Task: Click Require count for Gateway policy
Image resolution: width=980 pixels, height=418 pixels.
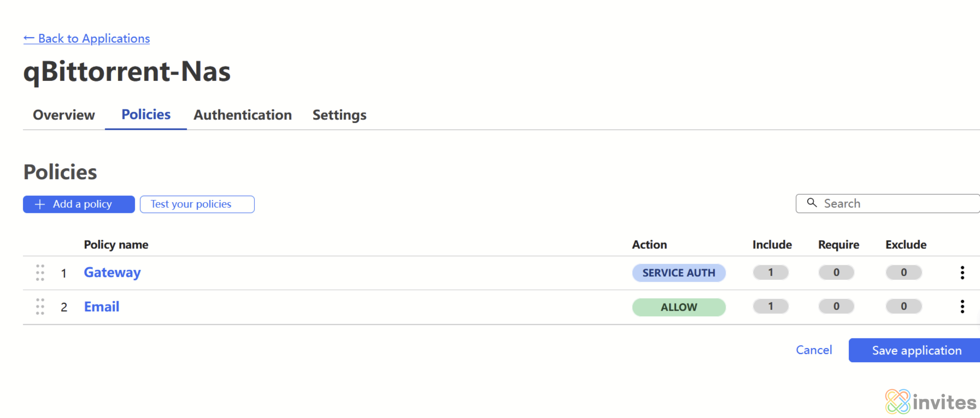Action: 836,272
